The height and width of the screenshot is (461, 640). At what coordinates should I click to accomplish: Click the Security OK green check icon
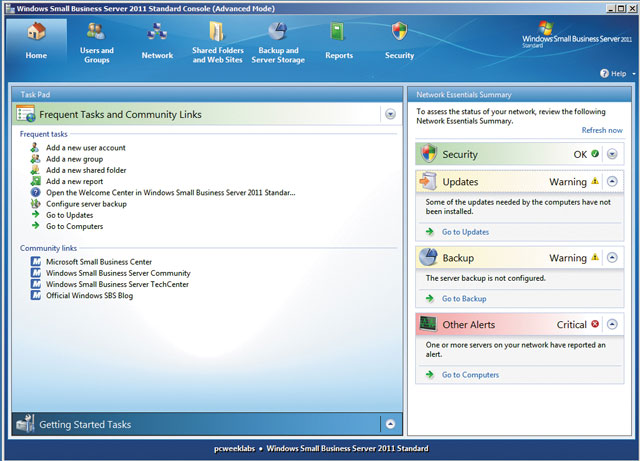point(595,154)
